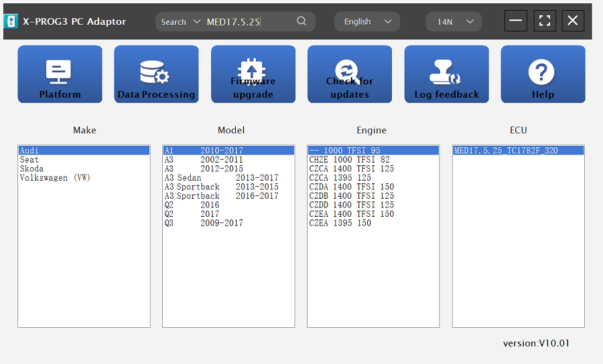Click the search magnifier icon
603x364 pixels.
301,21
